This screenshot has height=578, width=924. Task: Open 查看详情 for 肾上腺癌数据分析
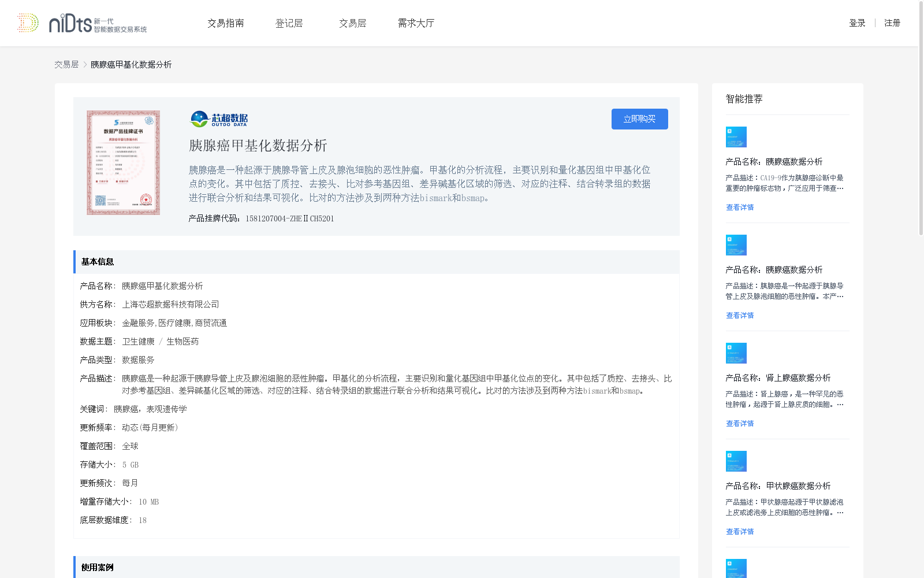point(740,424)
